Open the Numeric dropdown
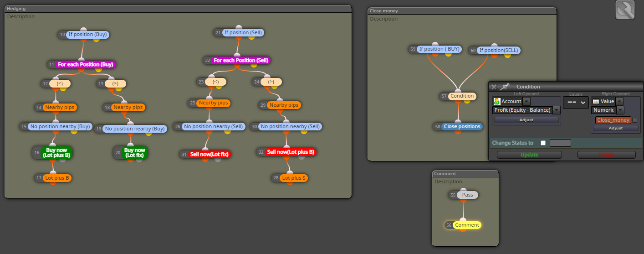The image size is (644, 254). [x=620, y=110]
